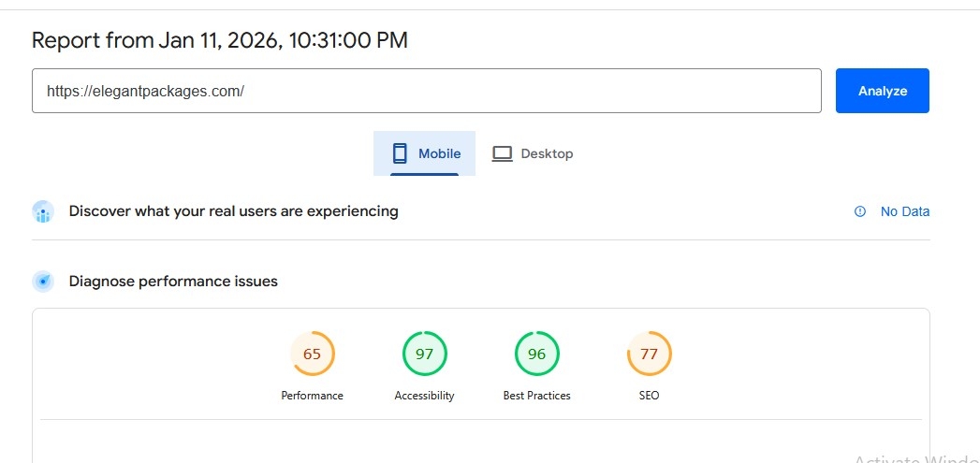Image resolution: width=980 pixels, height=463 pixels.
Task: Click the info icon beside No Data
Action: (x=860, y=211)
